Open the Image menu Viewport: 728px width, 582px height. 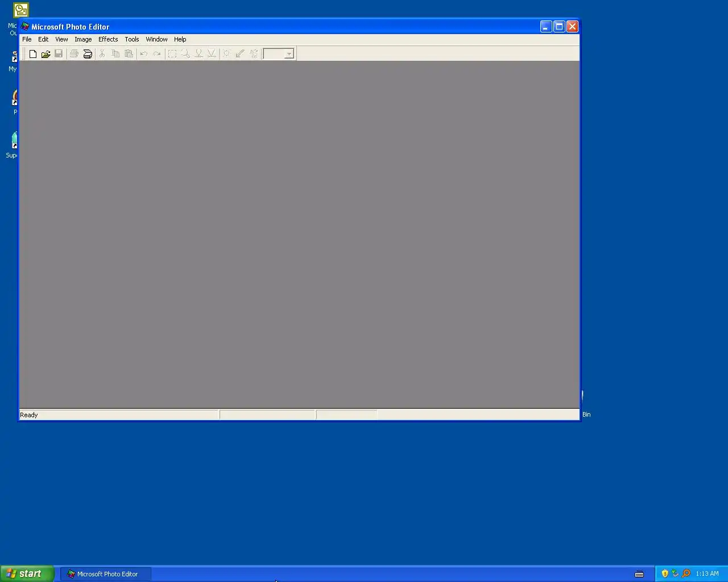83,39
